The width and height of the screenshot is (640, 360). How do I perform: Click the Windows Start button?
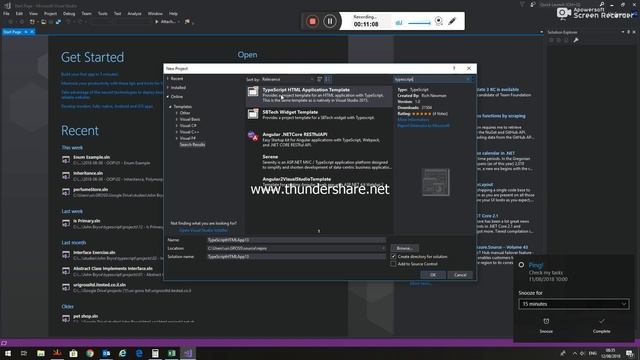pos(8,353)
